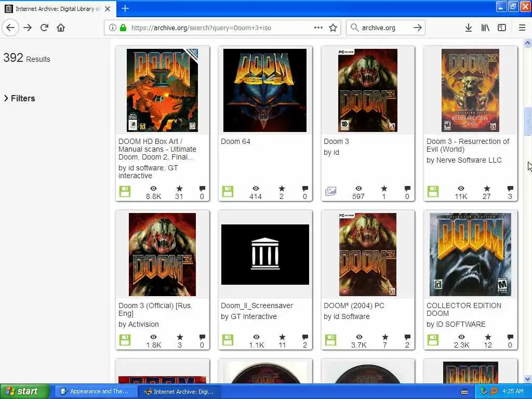Open Doom 3 (Official) cover image
Viewport: 532px width, 399px height.
point(162,255)
